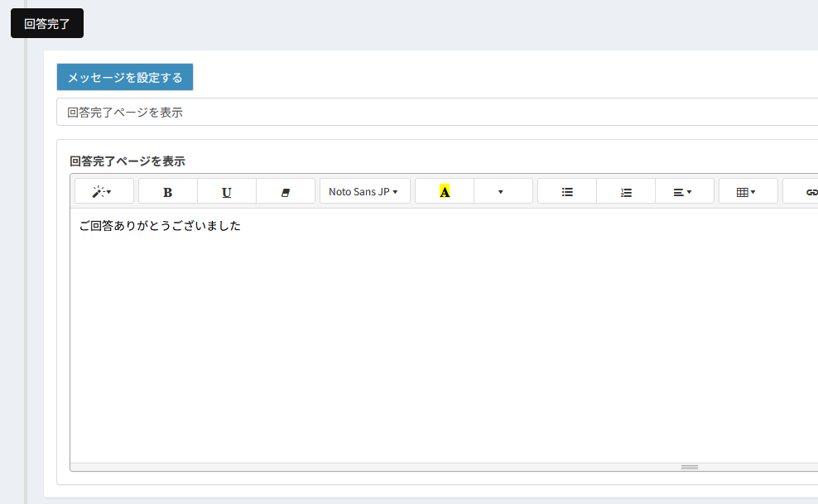Open the magic wand style menu
The width and height of the screenshot is (818, 504).
coord(103,192)
